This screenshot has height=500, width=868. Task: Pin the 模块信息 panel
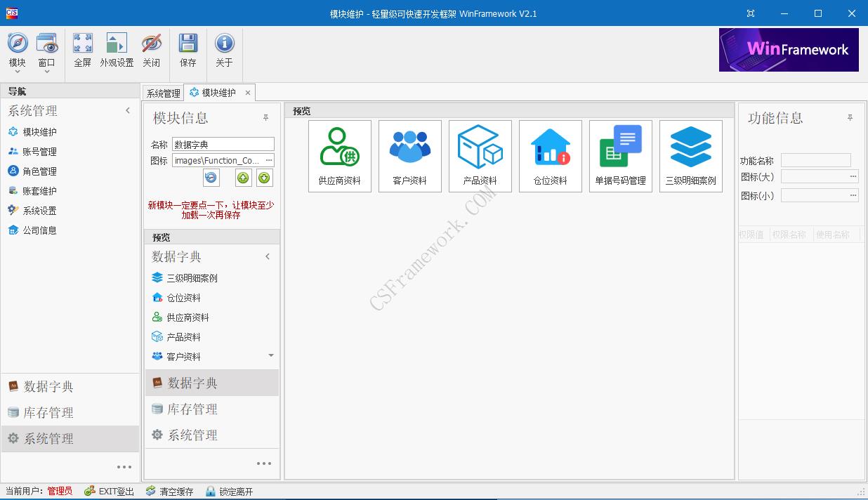265,118
